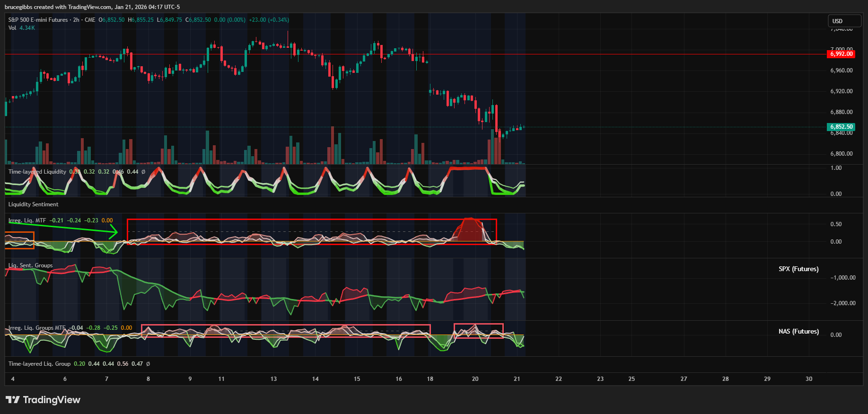This screenshot has height=414, width=868.
Task: Click the Vol 4.34K volume legend
Action: [x=21, y=28]
